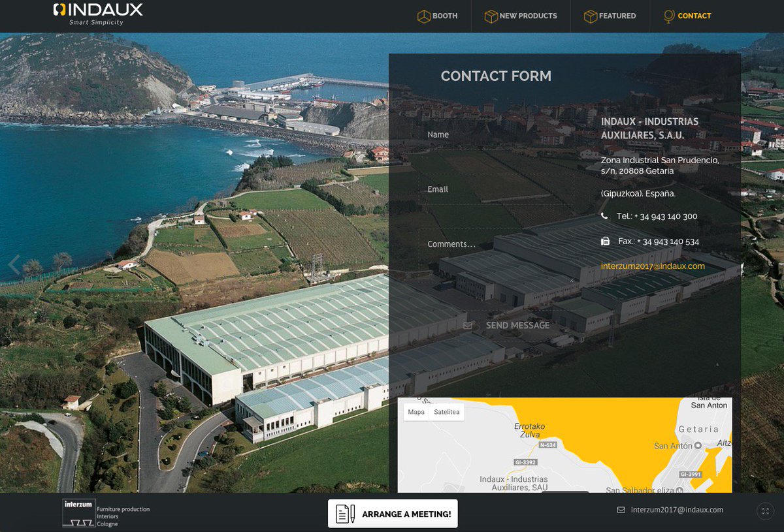
Task: Click the Tel.: + 34 943 140 300 text
Action: click(x=657, y=216)
